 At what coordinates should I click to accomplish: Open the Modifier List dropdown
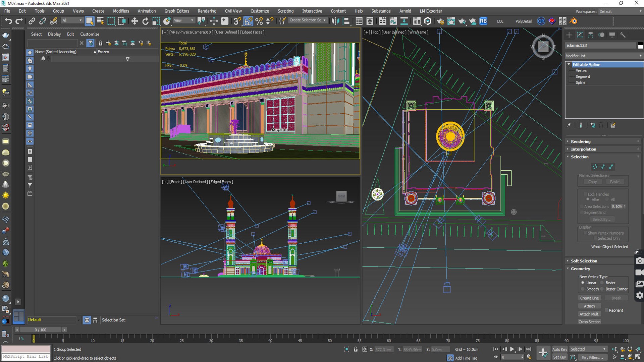pos(603,56)
